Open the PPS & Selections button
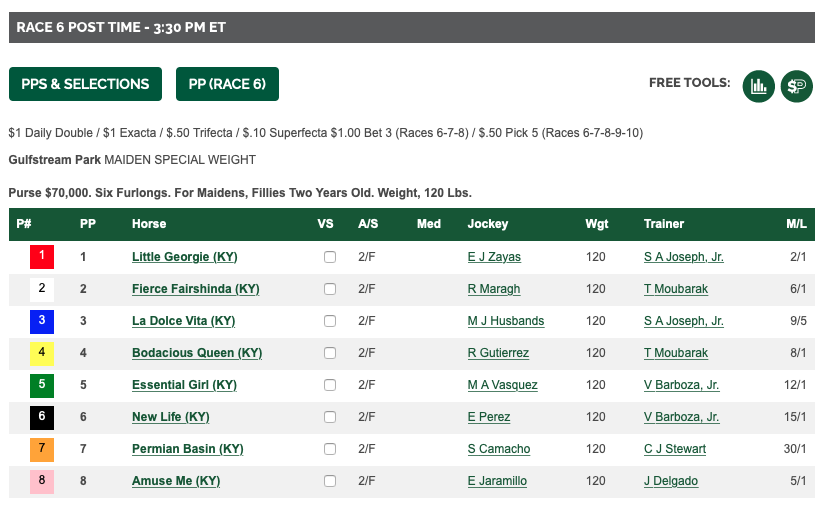The image size is (826, 520). pyautogui.click(x=85, y=84)
